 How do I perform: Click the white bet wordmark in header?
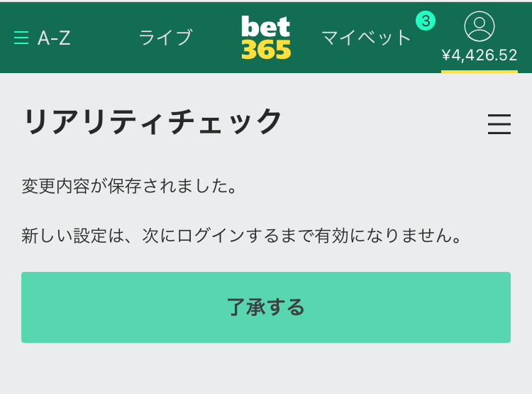pos(266,26)
